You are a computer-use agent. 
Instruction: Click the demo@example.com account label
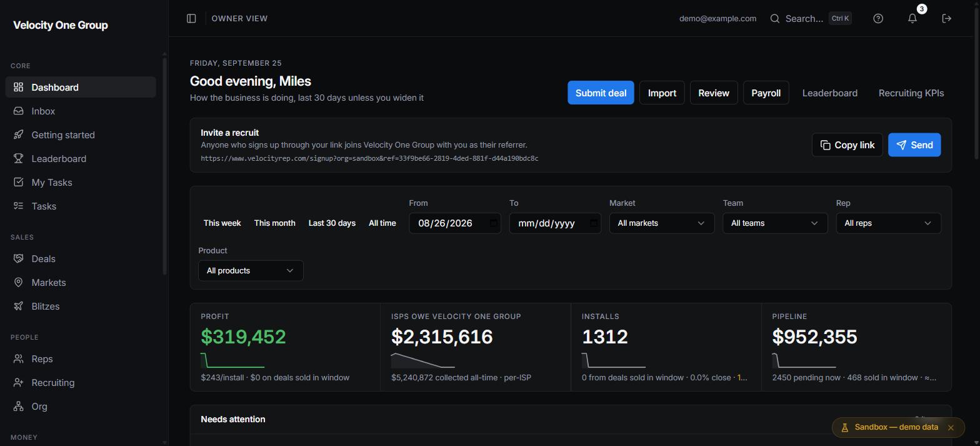point(717,19)
